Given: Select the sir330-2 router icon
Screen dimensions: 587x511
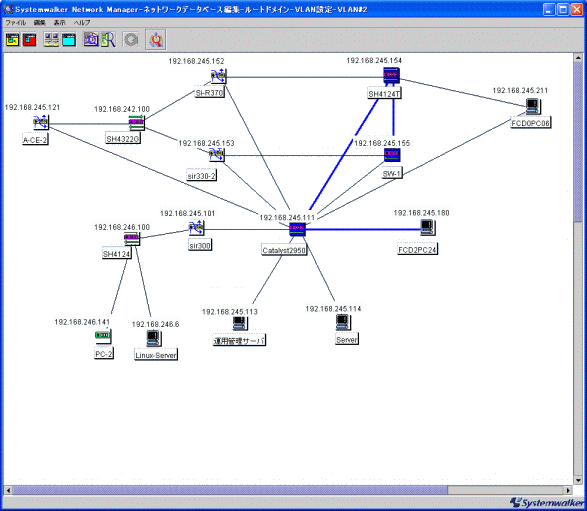Looking at the screenshot, I should pos(217,154).
